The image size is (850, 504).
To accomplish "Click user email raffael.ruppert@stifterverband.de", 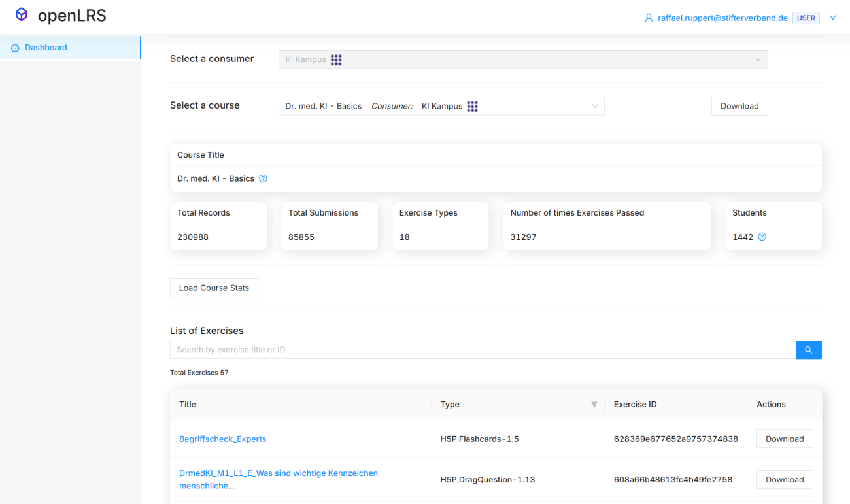I will [x=722, y=18].
